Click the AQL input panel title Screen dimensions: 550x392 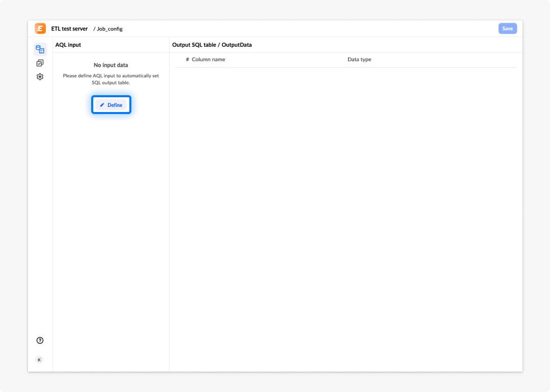68,45
